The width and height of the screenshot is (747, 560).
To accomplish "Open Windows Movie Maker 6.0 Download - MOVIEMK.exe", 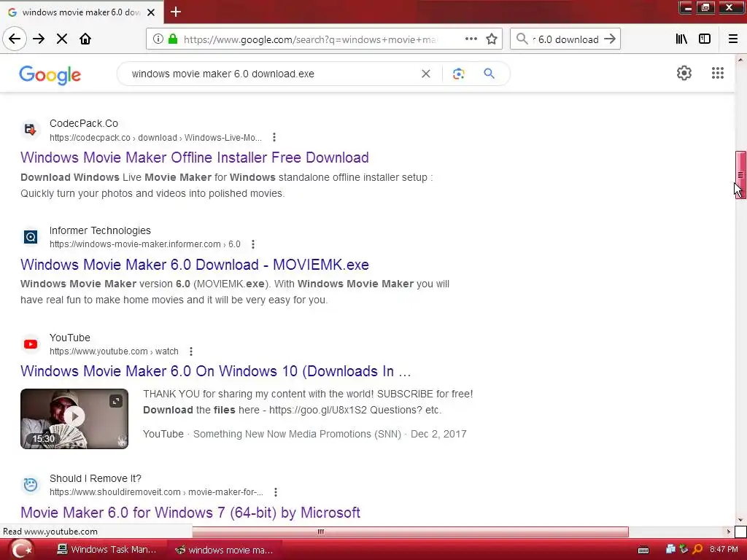I will [x=194, y=265].
